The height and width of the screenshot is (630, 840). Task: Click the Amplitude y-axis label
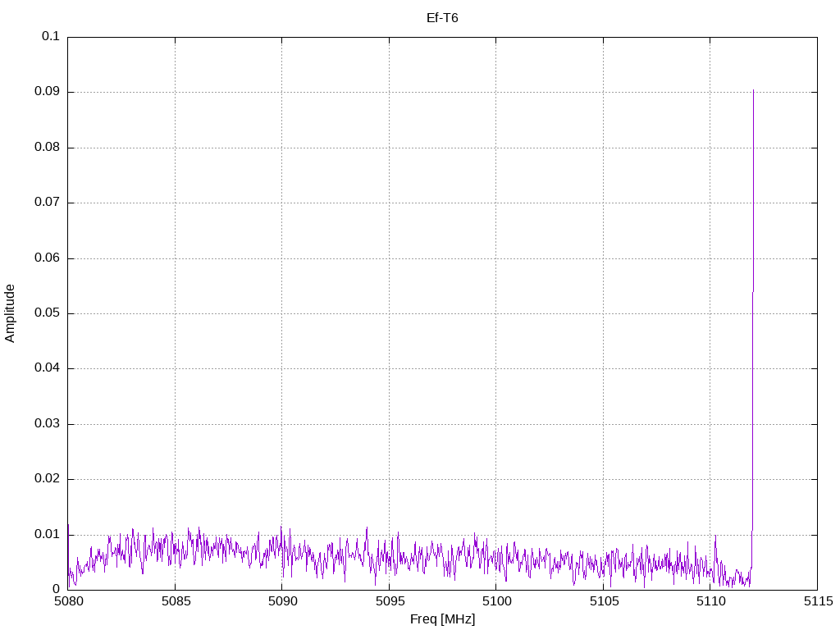(10, 313)
